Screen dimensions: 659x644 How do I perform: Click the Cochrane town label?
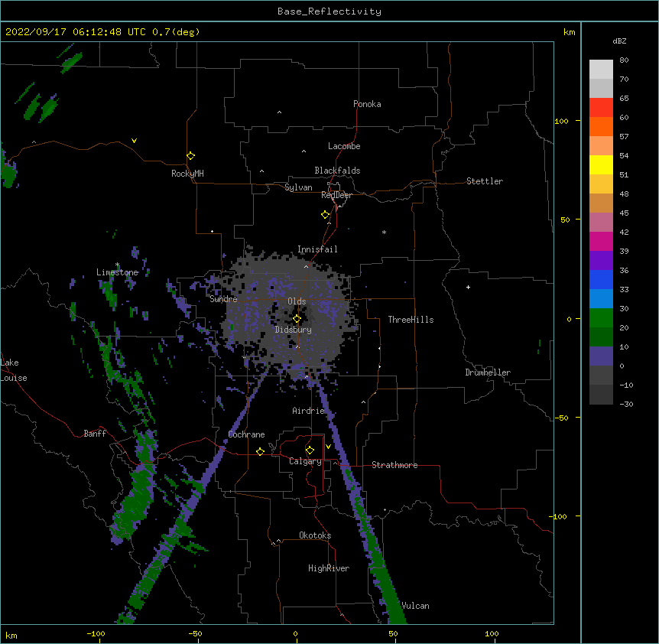tap(246, 434)
